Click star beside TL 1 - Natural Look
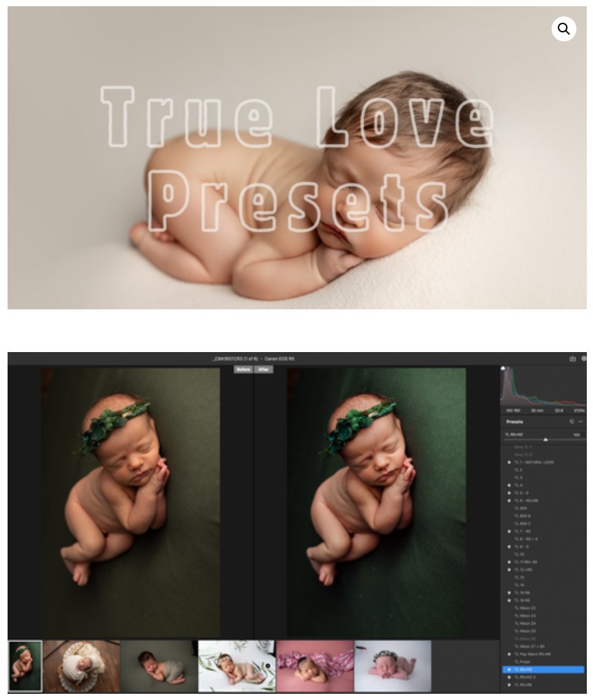593x700 pixels. (509, 462)
